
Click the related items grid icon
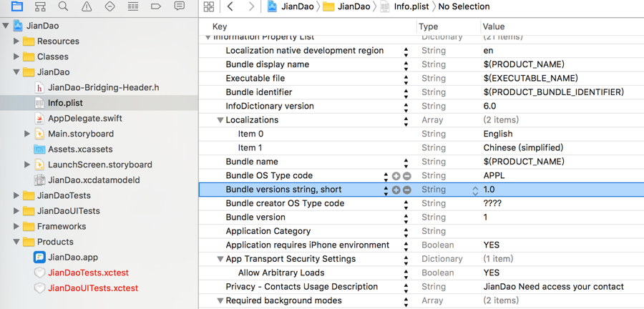[x=209, y=6]
